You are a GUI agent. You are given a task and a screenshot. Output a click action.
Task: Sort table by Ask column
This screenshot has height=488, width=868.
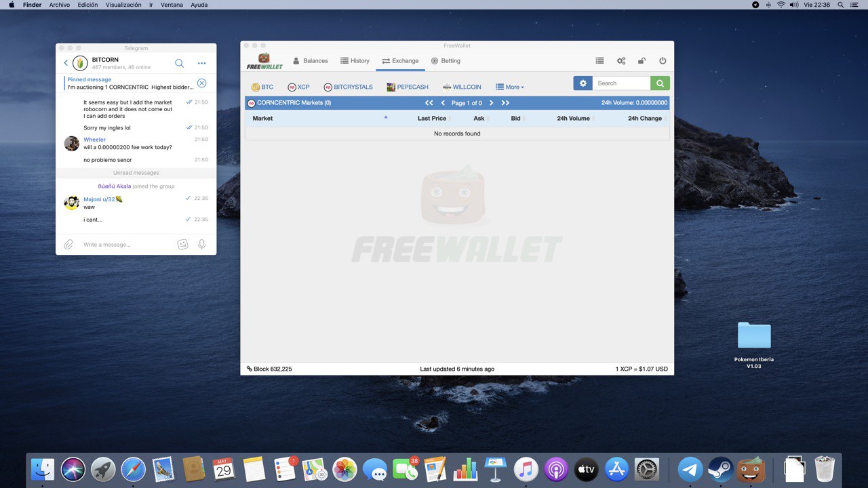click(x=479, y=119)
